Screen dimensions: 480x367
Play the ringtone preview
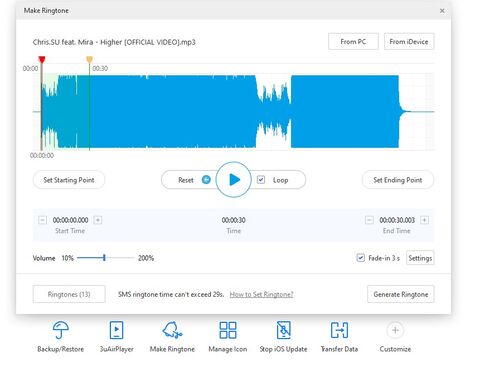(233, 180)
